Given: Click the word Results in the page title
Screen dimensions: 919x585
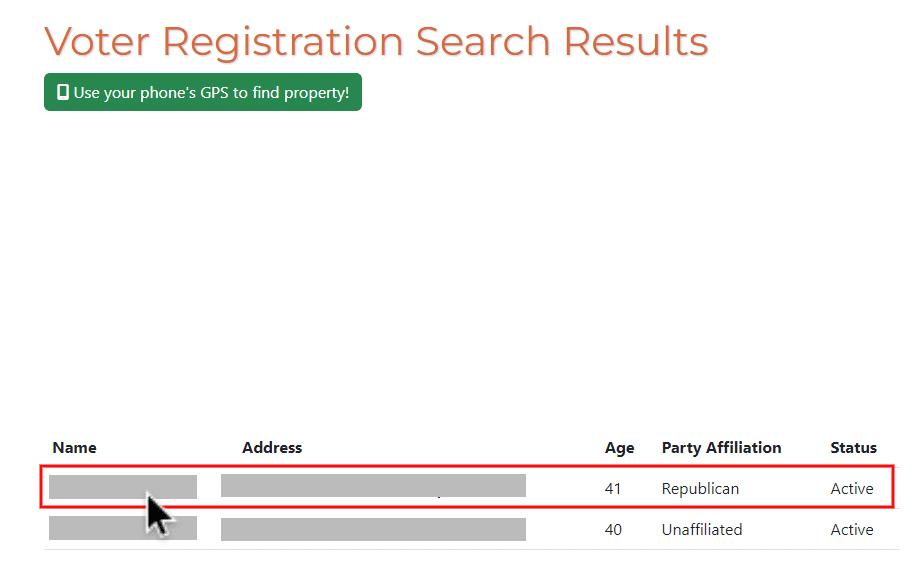Looking at the screenshot, I should (x=636, y=42).
